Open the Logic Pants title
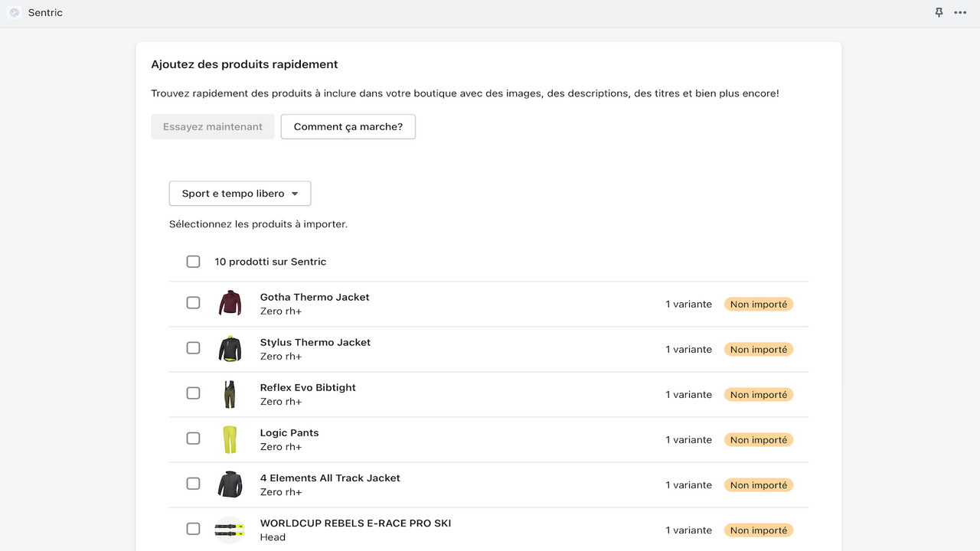The image size is (980, 551). tap(289, 432)
